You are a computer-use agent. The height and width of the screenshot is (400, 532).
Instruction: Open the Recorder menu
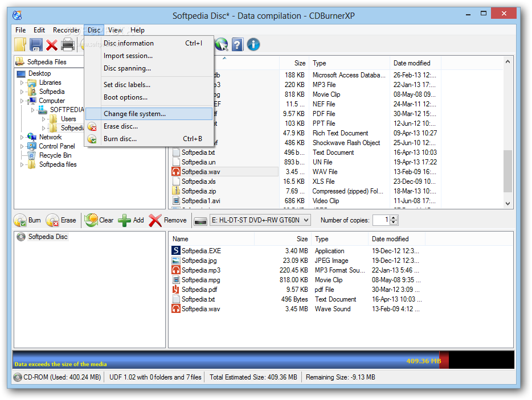[66, 30]
